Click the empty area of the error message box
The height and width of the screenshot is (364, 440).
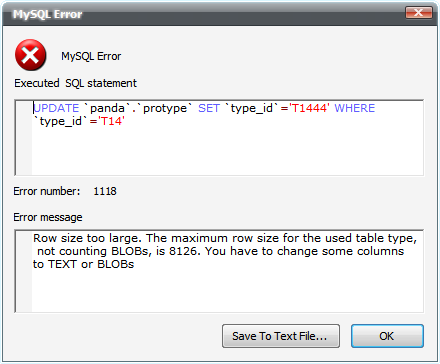pos(227,291)
